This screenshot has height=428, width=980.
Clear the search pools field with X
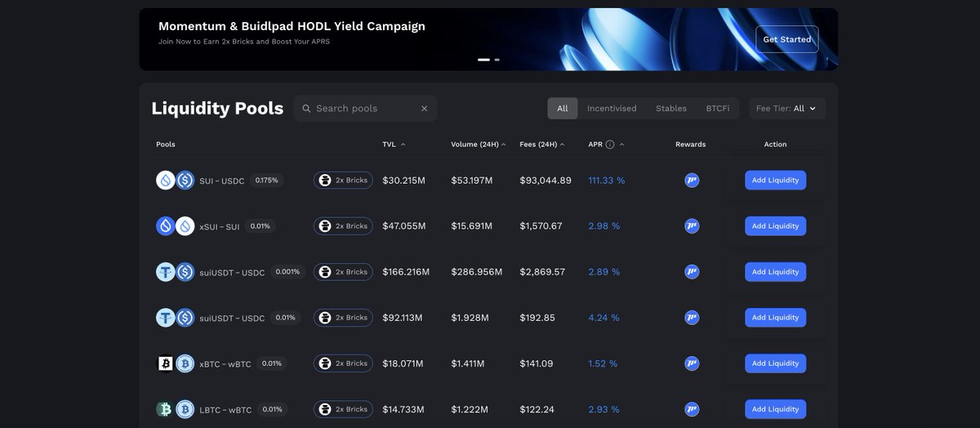tap(424, 109)
